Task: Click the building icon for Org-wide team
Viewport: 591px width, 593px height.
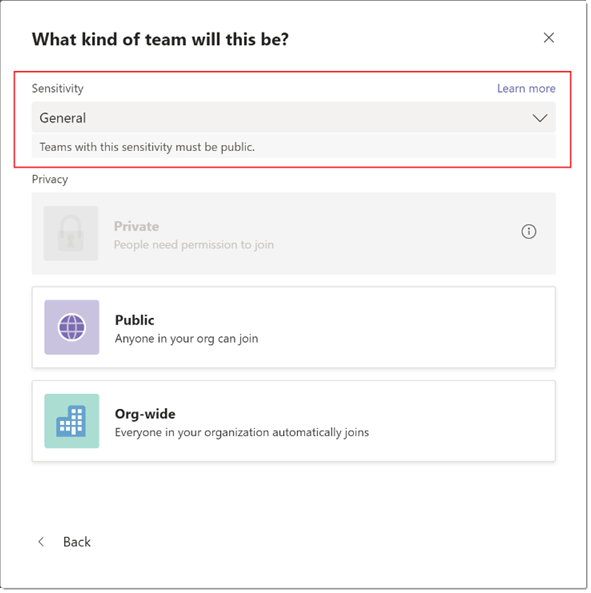Action: pyautogui.click(x=72, y=422)
